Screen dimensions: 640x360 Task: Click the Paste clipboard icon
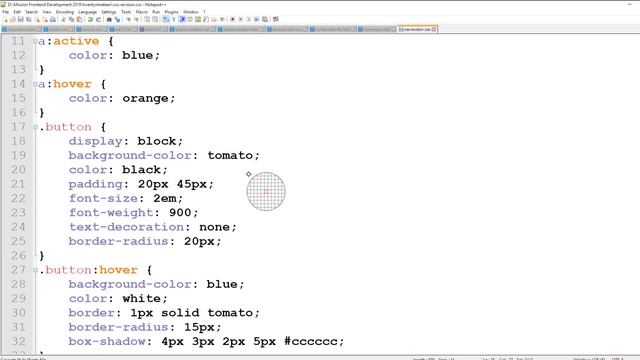click(x=80, y=19)
